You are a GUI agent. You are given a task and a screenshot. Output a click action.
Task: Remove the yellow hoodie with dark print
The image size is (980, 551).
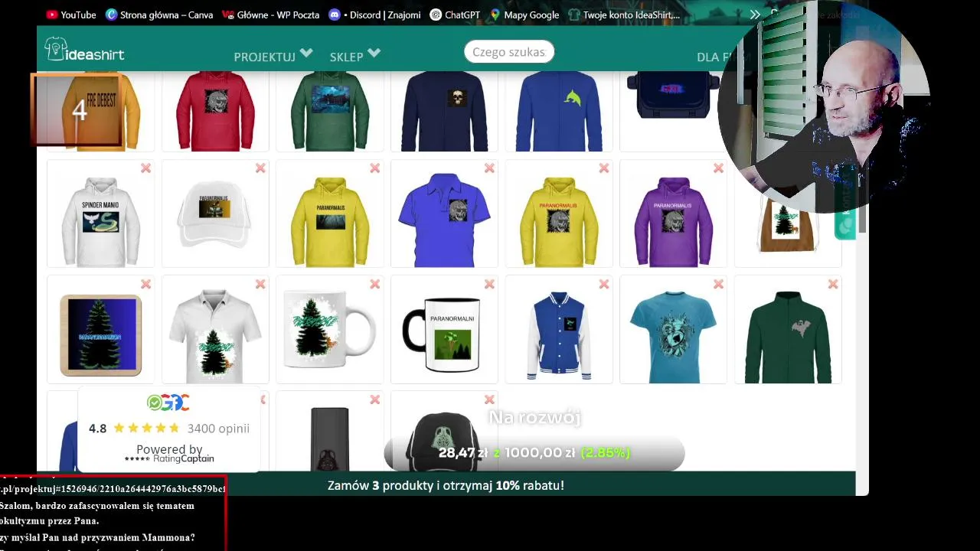tap(374, 168)
